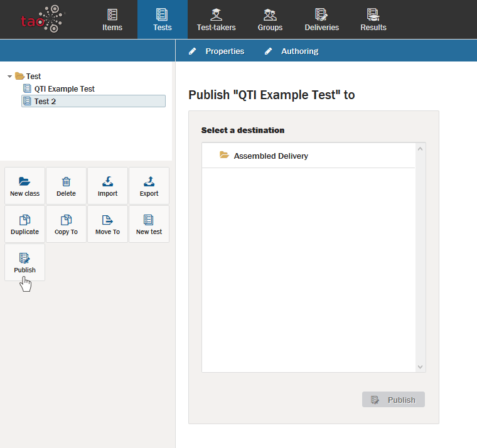Select the Assembled Delivery destination folder
Image resolution: width=477 pixels, height=448 pixels.
[271, 156]
